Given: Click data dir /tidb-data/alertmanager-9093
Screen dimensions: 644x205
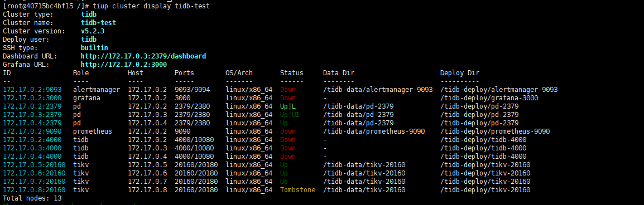Looking at the screenshot, I should point(378,89).
